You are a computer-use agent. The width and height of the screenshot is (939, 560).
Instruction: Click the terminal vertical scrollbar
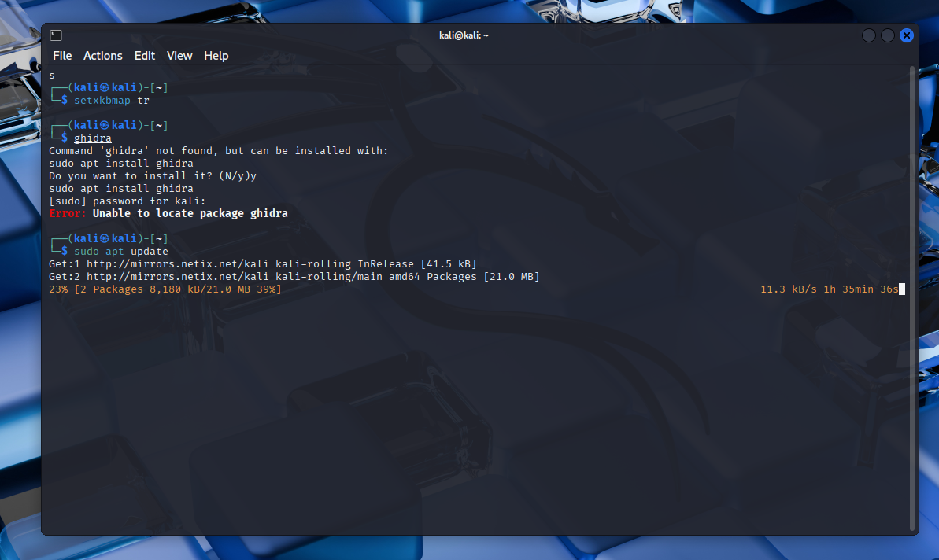point(912,298)
